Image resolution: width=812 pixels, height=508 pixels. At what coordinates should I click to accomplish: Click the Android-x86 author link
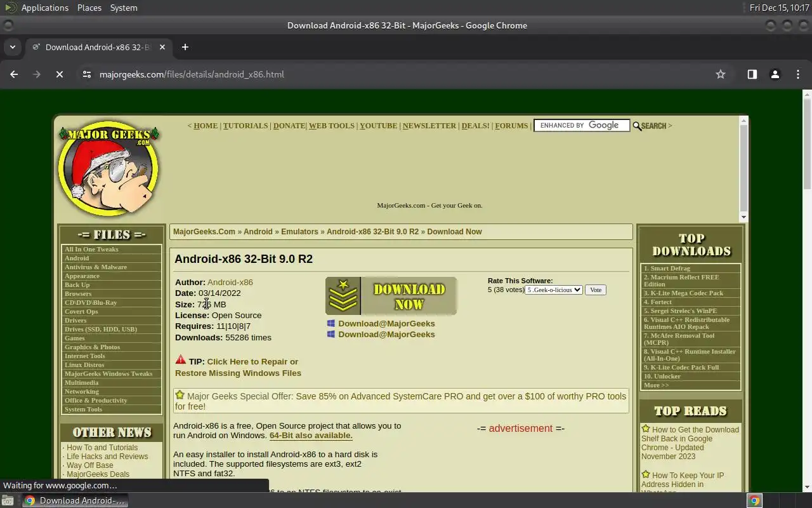pyautogui.click(x=230, y=283)
